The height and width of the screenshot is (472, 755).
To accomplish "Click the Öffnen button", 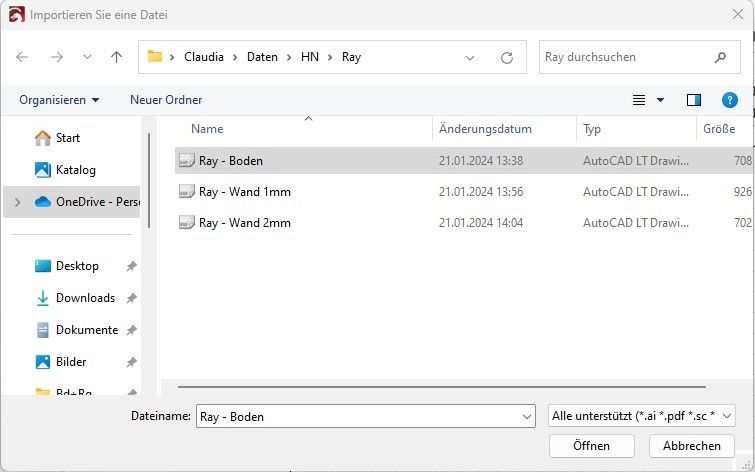I will tap(592, 446).
